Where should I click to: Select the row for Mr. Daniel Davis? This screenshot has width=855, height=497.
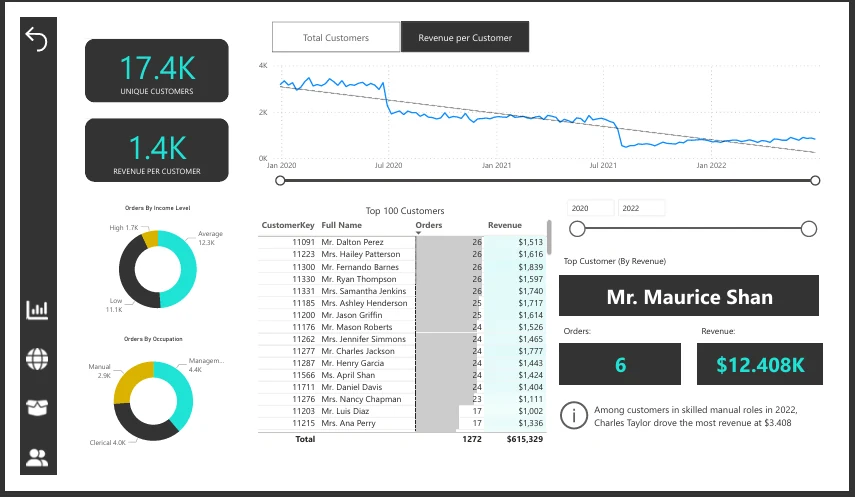[x=402, y=387]
